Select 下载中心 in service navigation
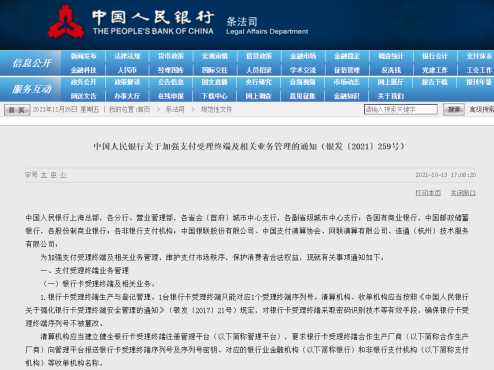494x370 pixels. point(215,96)
